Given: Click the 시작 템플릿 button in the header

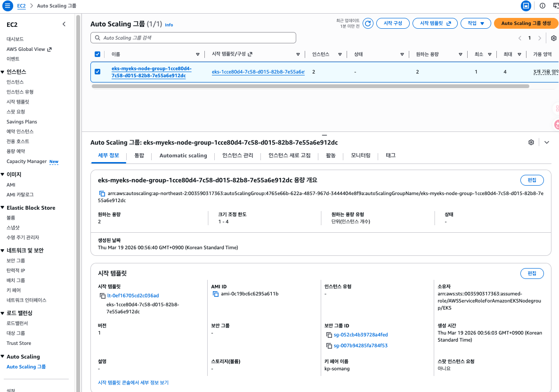Looking at the screenshot, I should click(x=435, y=24).
